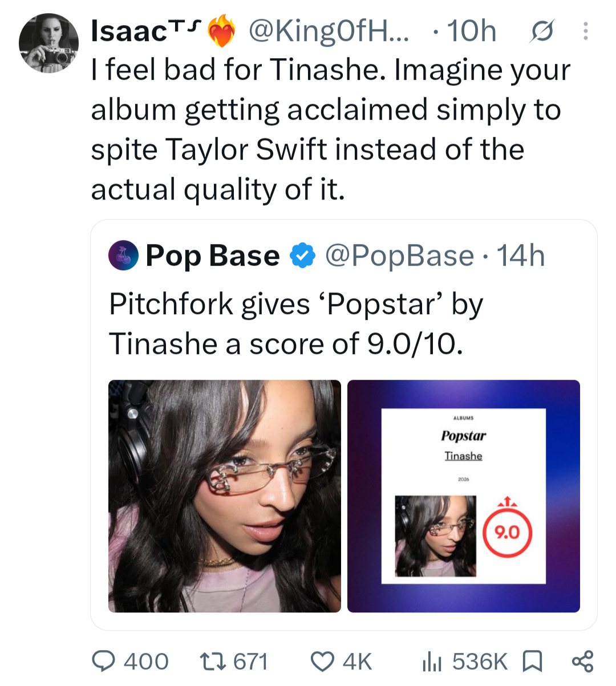
Task: Tap the 400 replies count
Action: [x=146, y=662]
